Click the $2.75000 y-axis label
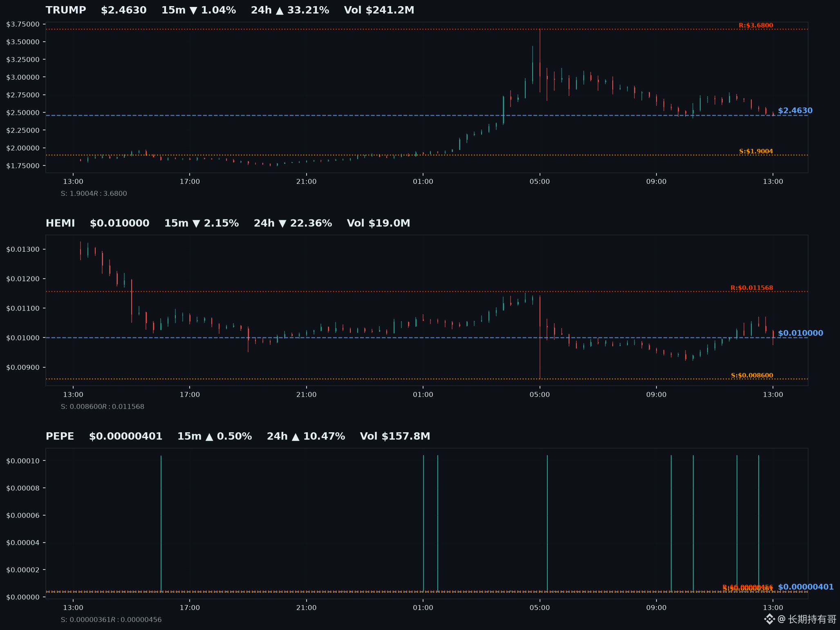Image resolution: width=840 pixels, height=630 pixels. pyautogui.click(x=23, y=95)
